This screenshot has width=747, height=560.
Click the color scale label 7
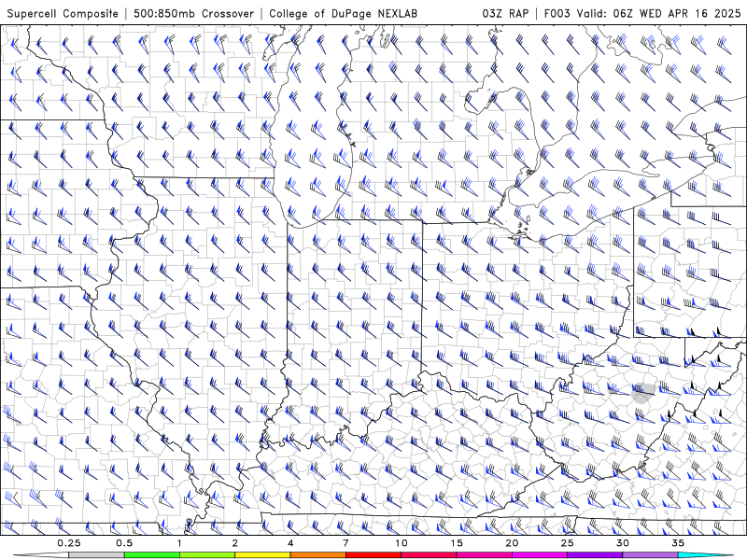(x=345, y=543)
